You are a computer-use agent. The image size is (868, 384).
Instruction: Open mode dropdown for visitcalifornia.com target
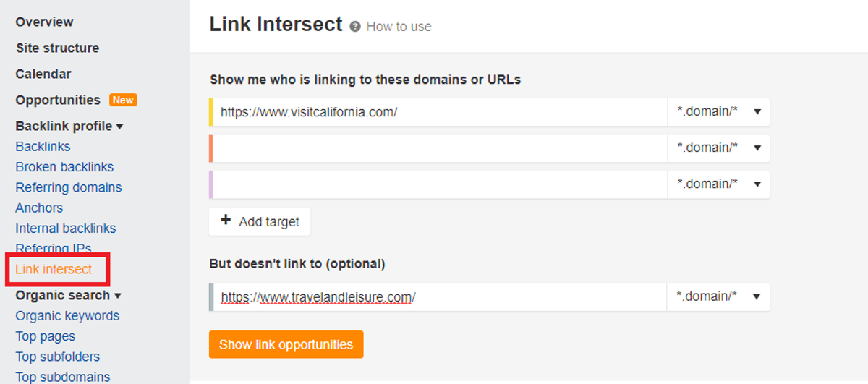[718, 112]
